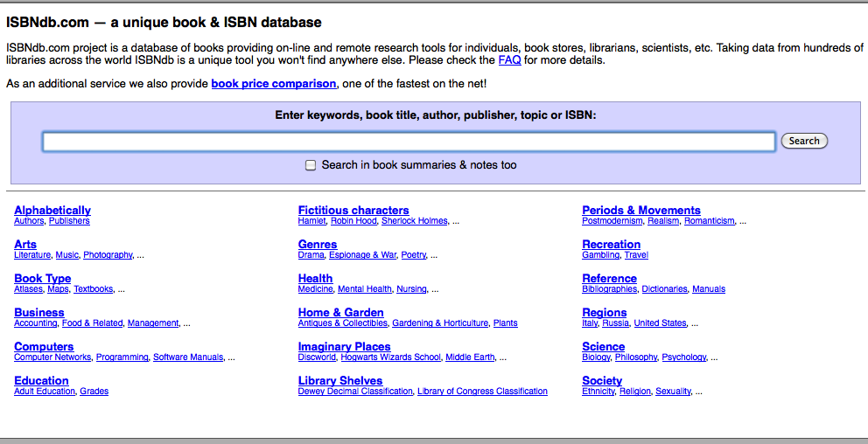Visit the Mental Health link
This screenshot has height=444, width=868.
pyautogui.click(x=365, y=289)
